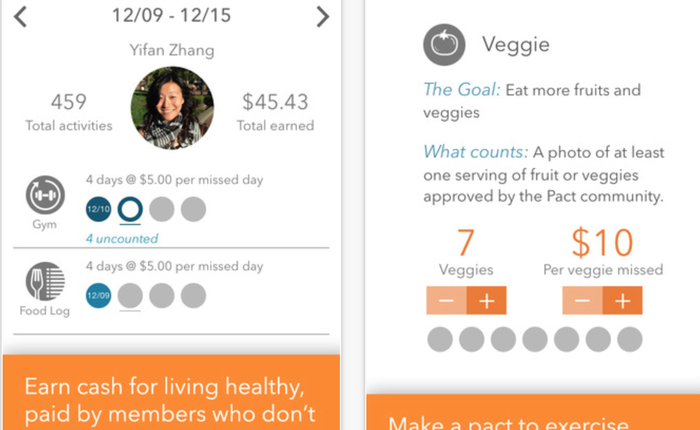Image resolution: width=700 pixels, height=430 pixels.
Task: Tap the last Food Log gray circle
Action: [193, 295]
